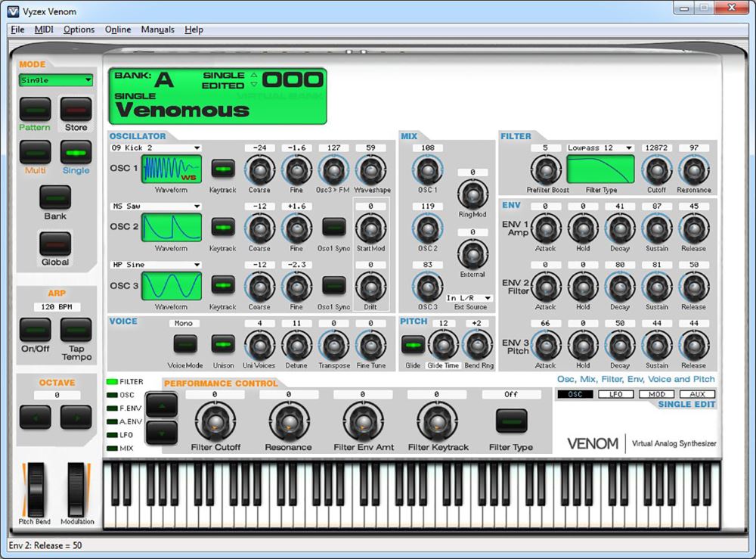Open the Lowpass 12 filter type dropdown
The image size is (756, 559).
pyautogui.click(x=600, y=148)
